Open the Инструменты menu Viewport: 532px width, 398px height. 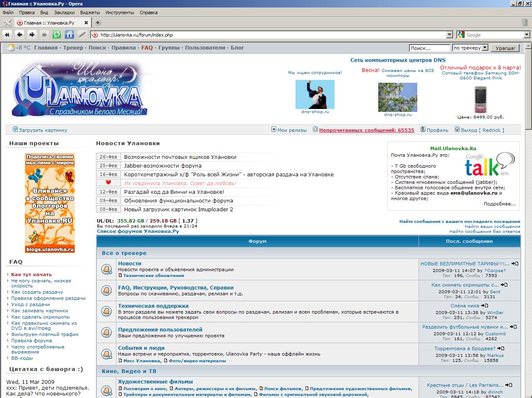119,12
